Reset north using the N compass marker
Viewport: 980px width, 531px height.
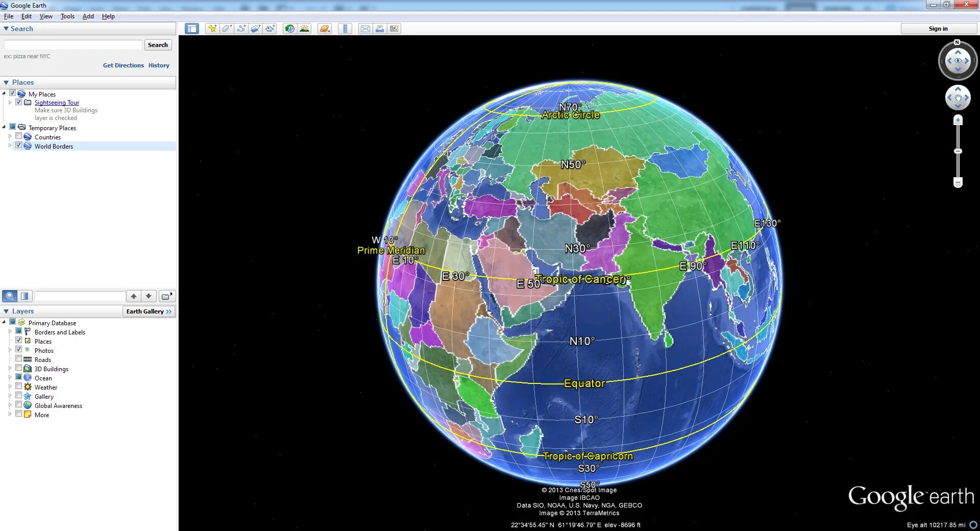tap(957, 42)
